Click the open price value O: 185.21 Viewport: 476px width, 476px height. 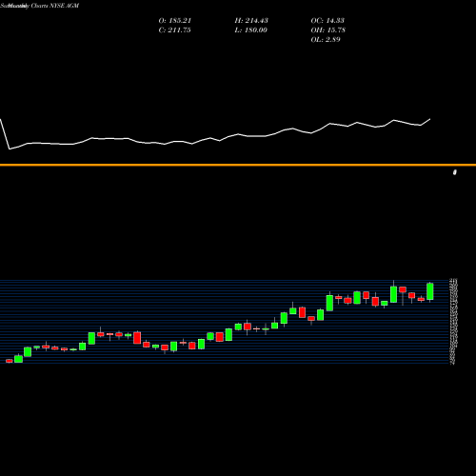point(175,21)
